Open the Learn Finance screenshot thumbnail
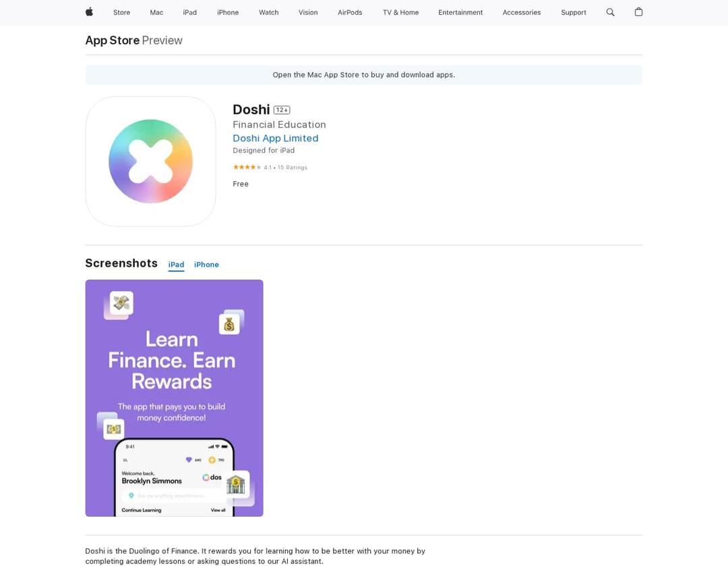This screenshot has width=728, height=582. coord(174,397)
